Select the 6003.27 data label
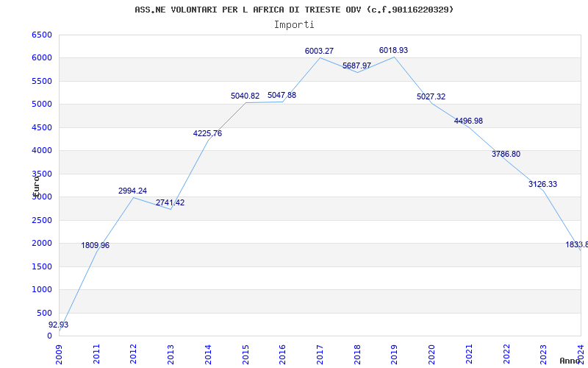The image size is (588, 368). click(x=319, y=51)
